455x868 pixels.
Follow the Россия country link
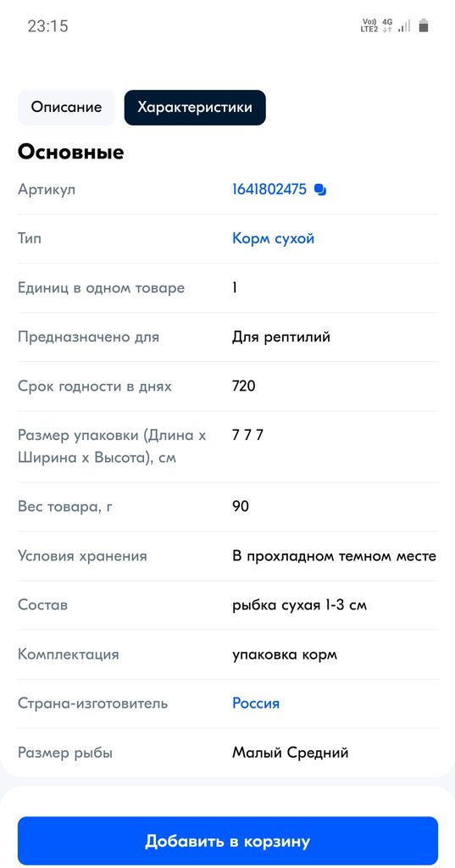256,704
